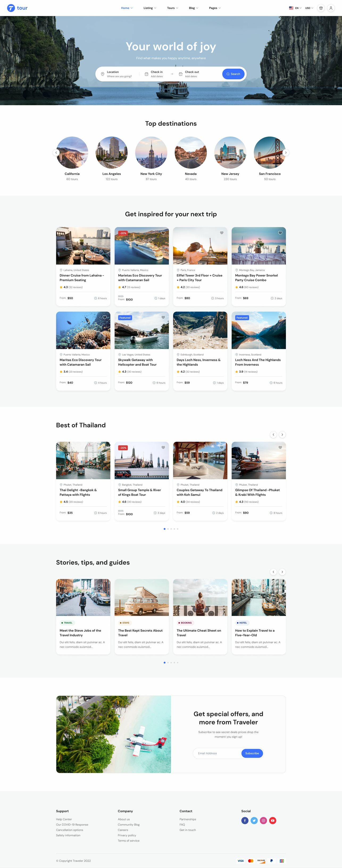The image size is (342, 868).
Task: Show next Stories, tips, and guides
Action: [282, 572]
